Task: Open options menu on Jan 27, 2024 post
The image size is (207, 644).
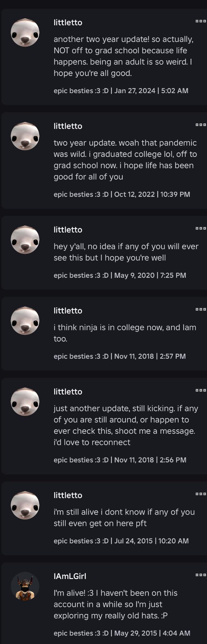Action: pyautogui.click(x=200, y=21)
